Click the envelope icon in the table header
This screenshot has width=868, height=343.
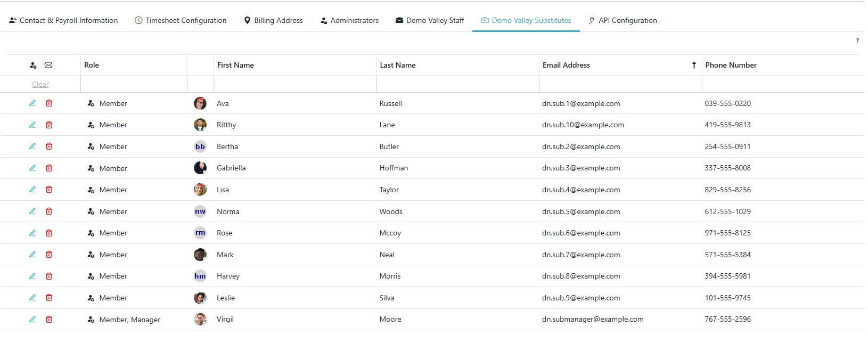pos(48,66)
